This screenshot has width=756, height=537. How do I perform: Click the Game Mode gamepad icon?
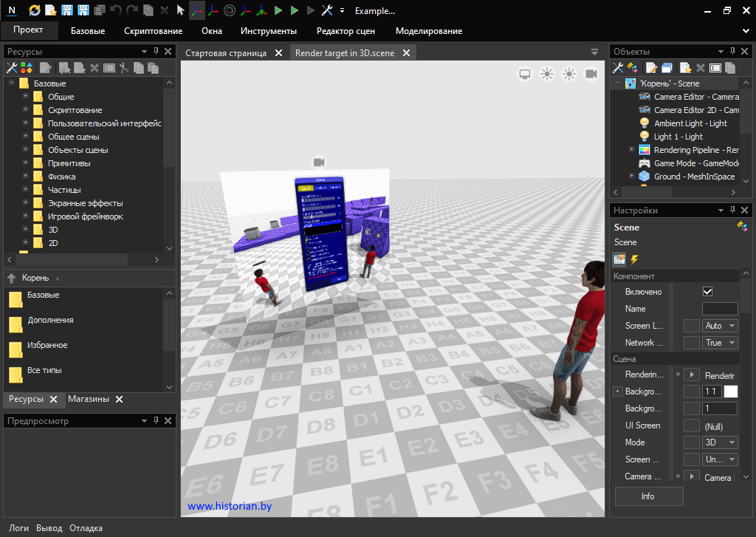(x=644, y=163)
